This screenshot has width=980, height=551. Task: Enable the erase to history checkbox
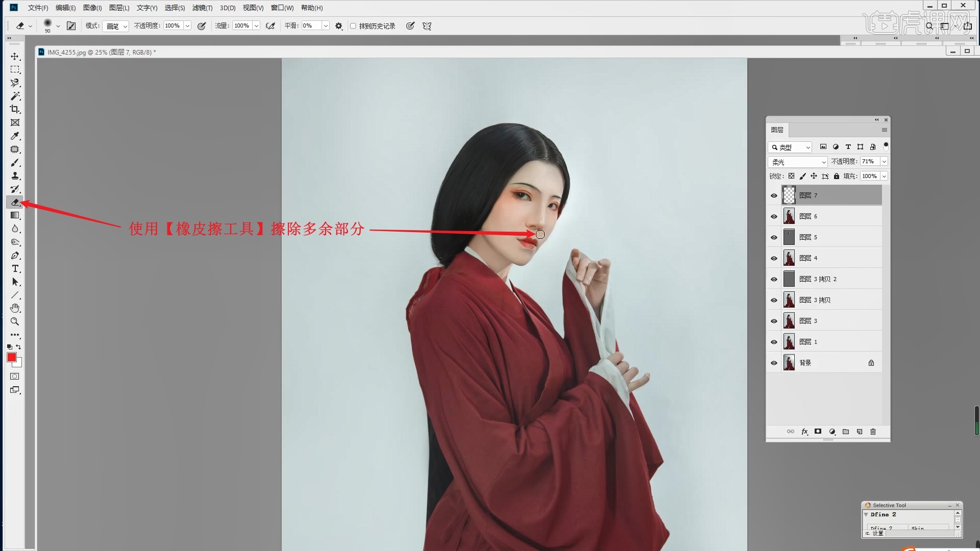pos(353,26)
